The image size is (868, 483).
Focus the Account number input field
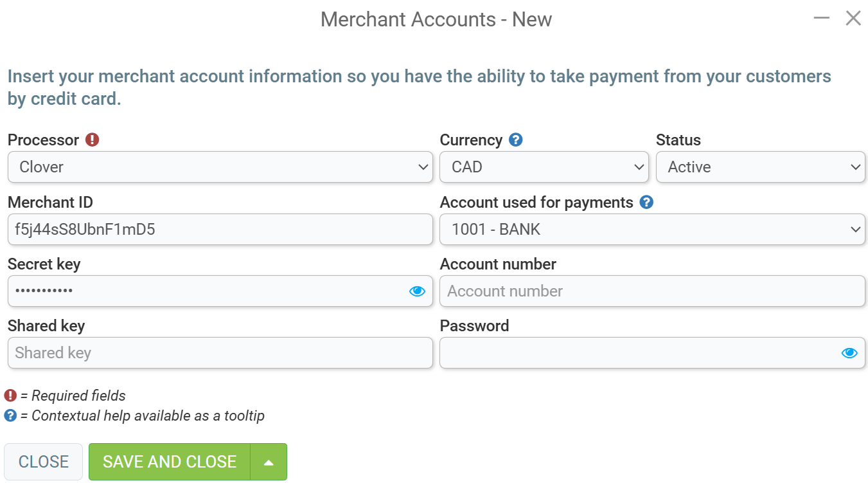tap(653, 291)
